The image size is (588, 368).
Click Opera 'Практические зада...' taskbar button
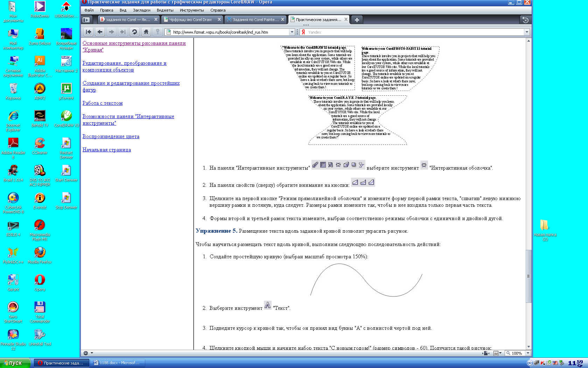[x=62, y=363]
